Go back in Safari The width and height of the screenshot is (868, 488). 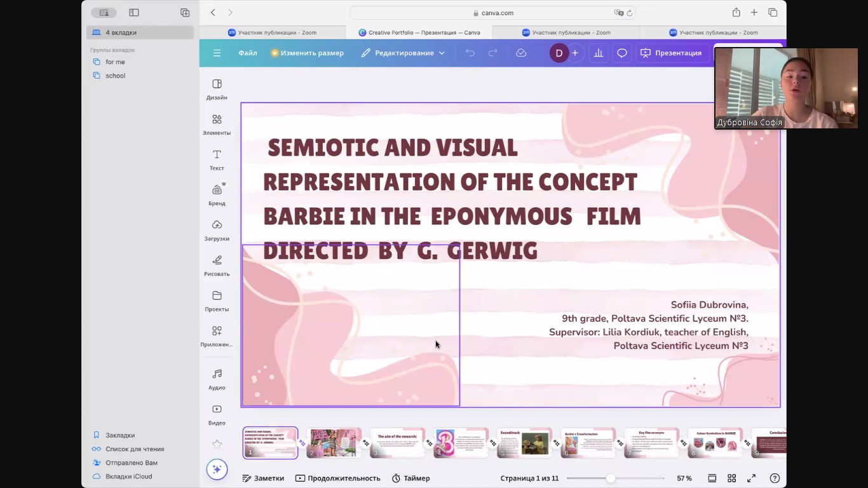213,13
